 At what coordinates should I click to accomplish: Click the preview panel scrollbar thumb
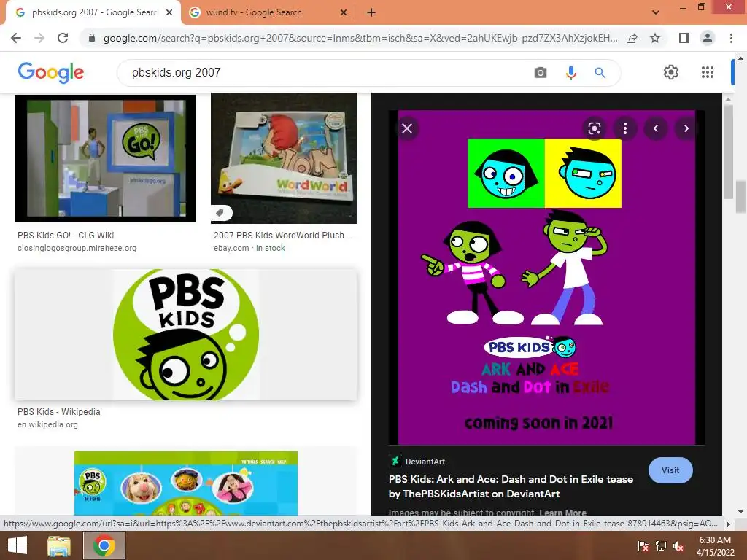pyautogui.click(x=728, y=152)
